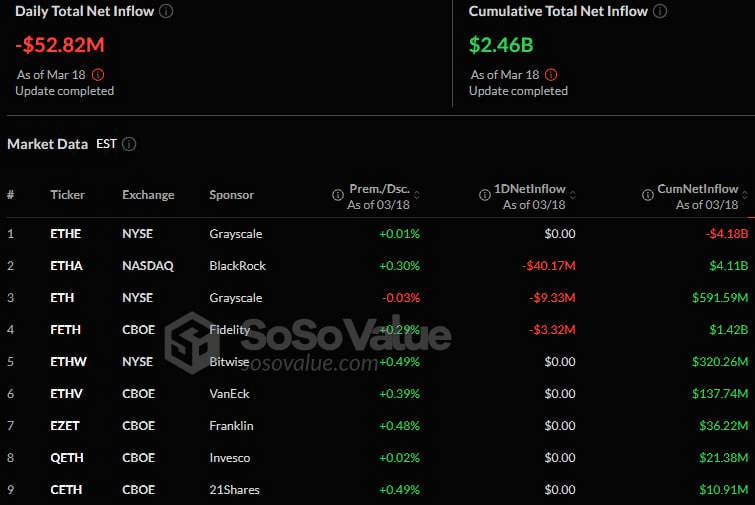Click VanEck sponsor cell
755x505 pixels.
point(230,394)
